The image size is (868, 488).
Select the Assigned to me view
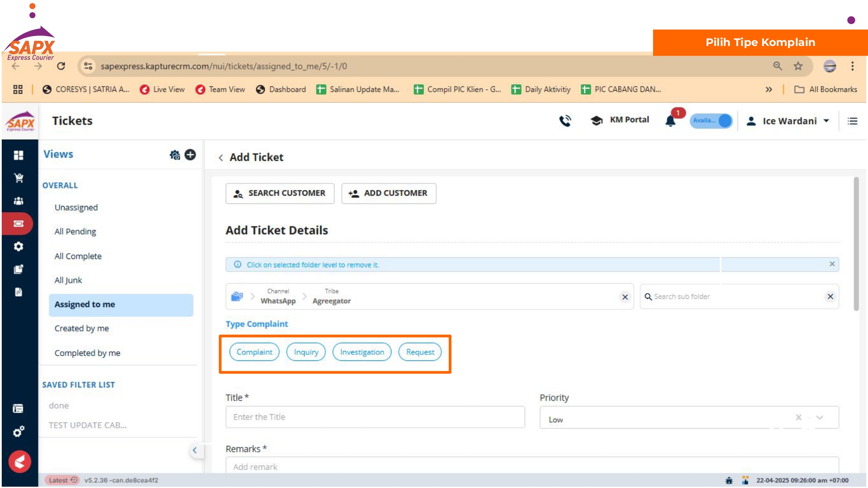tap(121, 305)
